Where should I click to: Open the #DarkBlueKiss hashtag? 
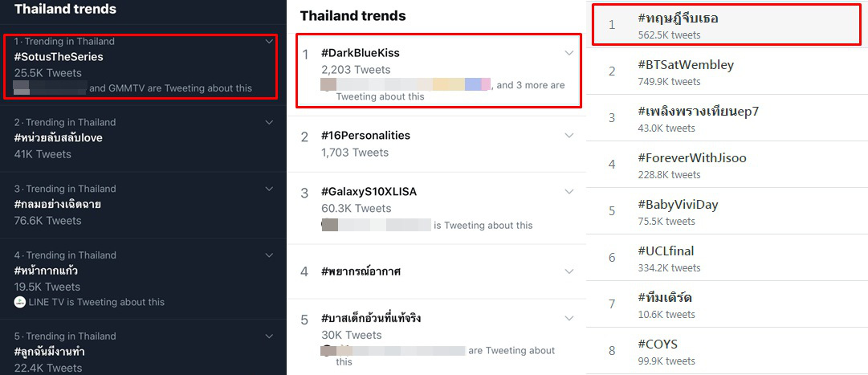[360, 53]
